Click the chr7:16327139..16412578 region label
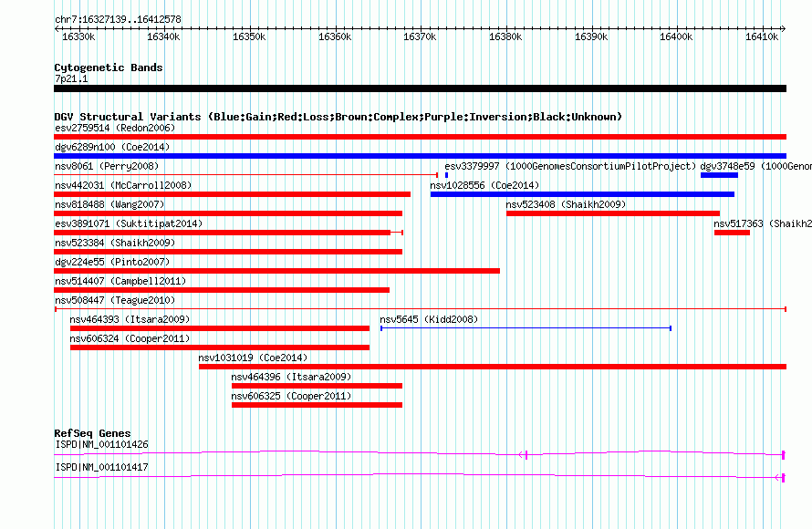This screenshot has height=529, width=812. coord(118,20)
